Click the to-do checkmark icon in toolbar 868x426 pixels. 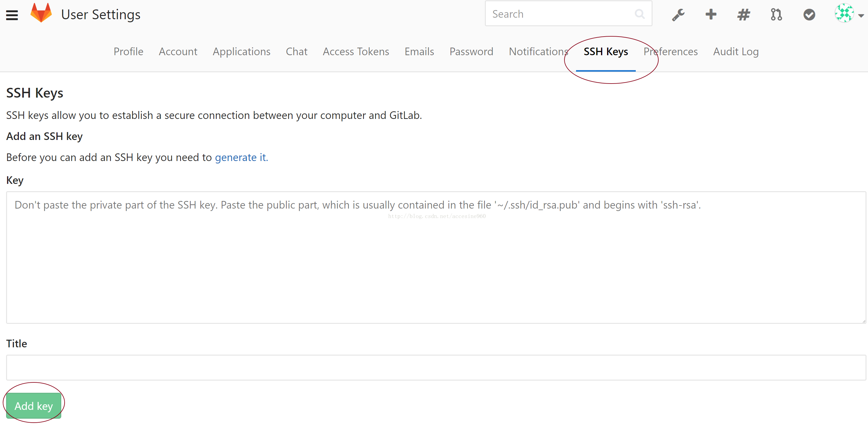808,15
